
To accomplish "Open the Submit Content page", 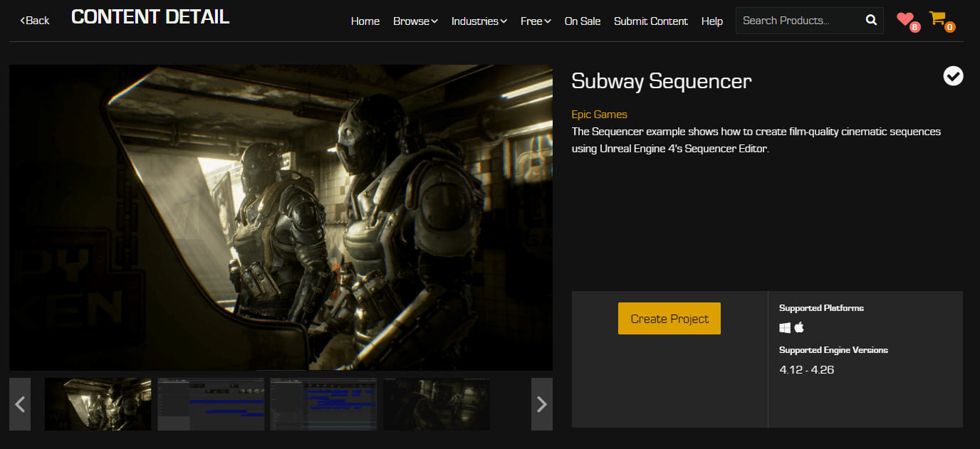I will pyautogui.click(x=651, y=21).
